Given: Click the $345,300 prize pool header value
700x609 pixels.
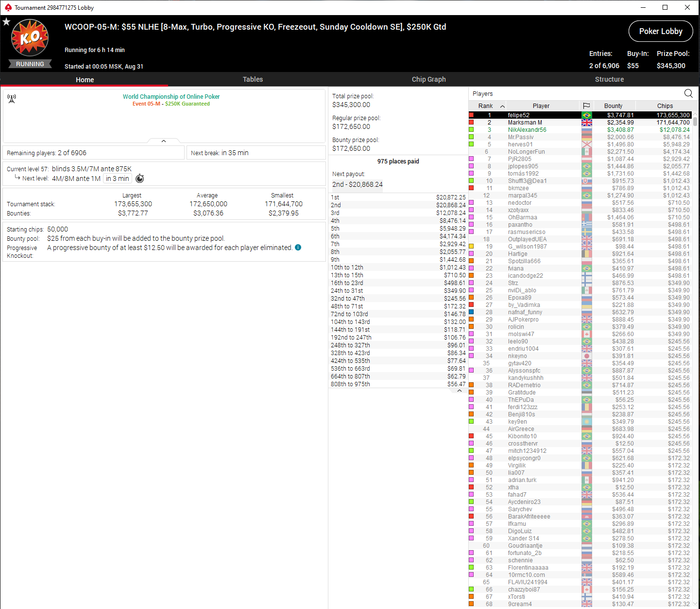Looking at the screenshot, I should [671, 66].
